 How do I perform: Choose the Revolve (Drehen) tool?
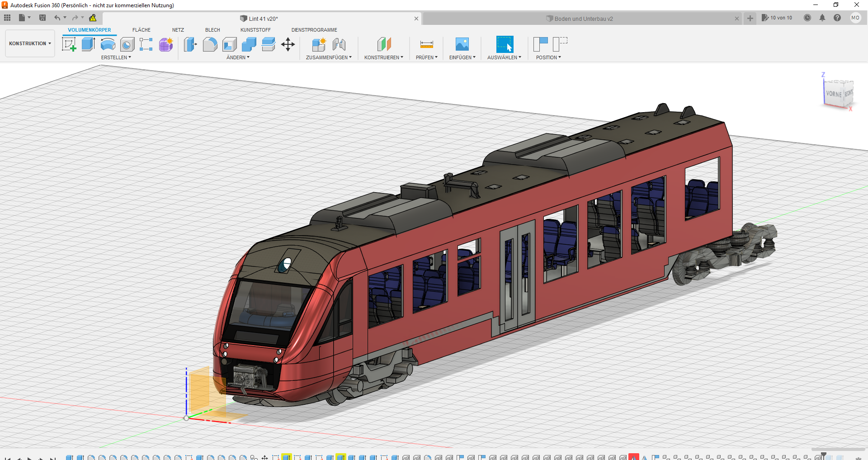click(108, 44)
